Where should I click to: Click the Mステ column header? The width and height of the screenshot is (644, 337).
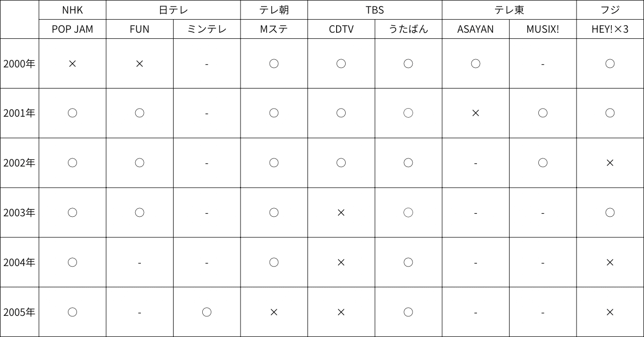(274, 29)
